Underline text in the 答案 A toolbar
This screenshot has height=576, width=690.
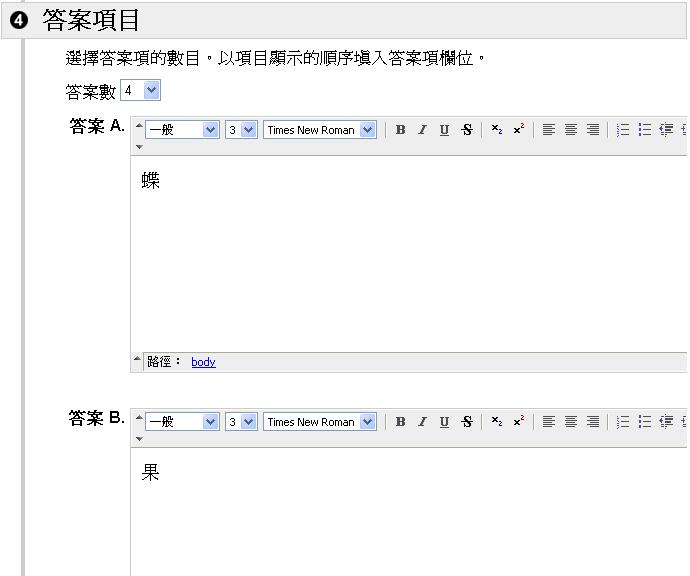[x=444, y=130]
